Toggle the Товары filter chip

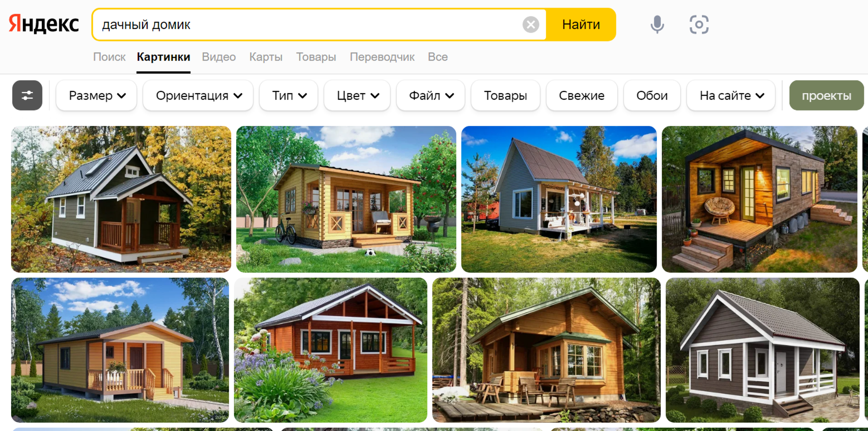pos(505,95)
